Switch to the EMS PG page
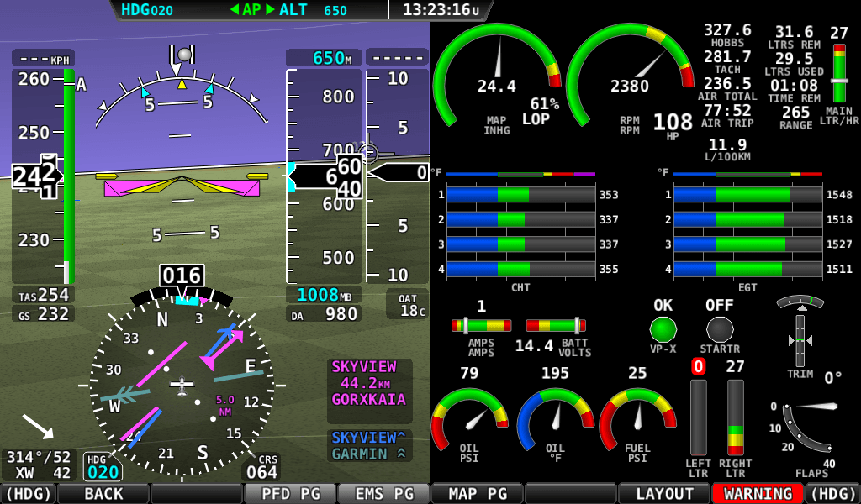Screen dimensions: 861x504 [x=383, y=494]
